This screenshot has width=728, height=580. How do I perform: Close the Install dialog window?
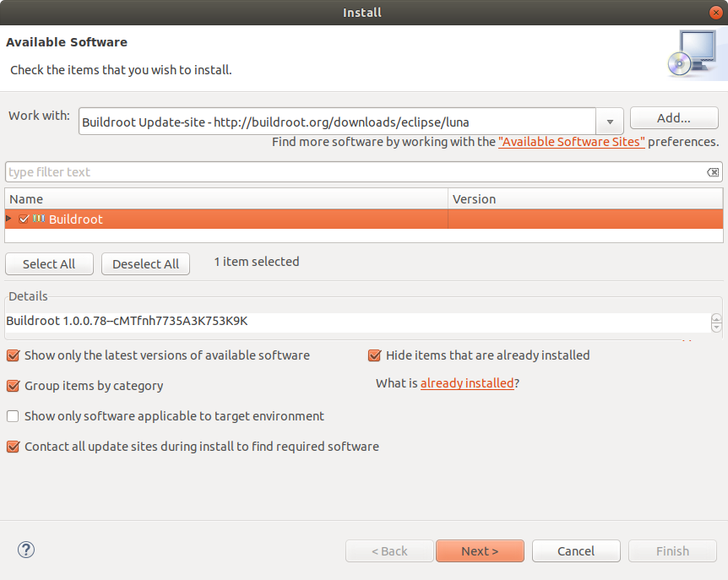[x=715, y=13]
